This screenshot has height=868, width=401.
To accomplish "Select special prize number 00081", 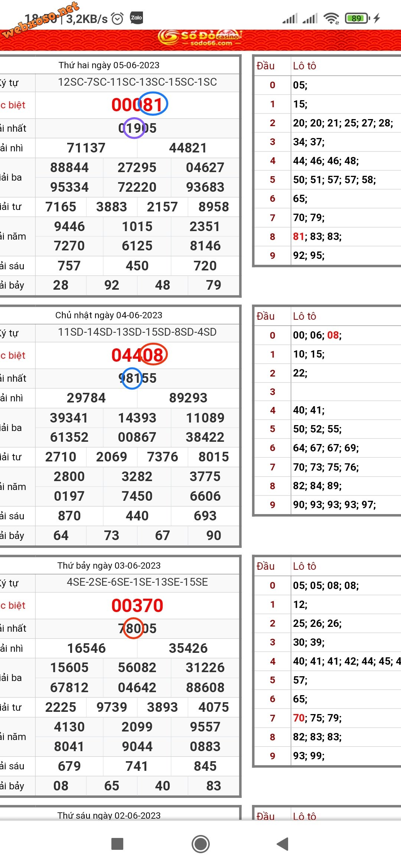I will 137,105.
